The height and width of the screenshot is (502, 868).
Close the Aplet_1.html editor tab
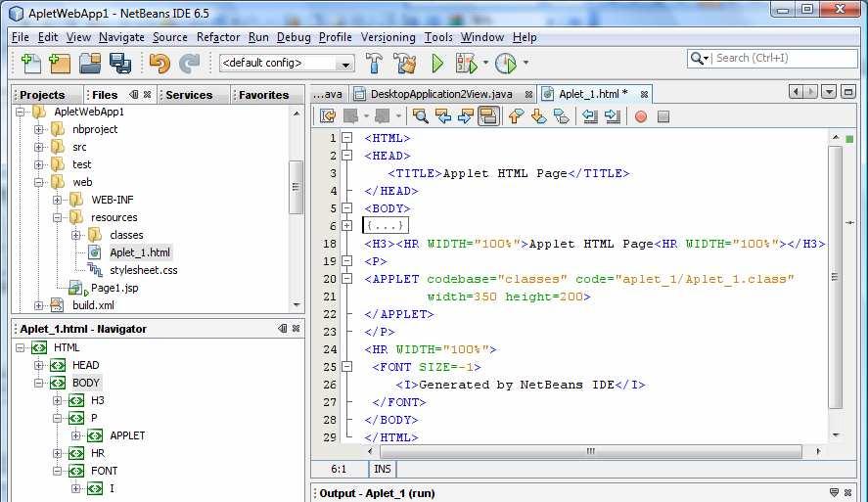[x=644, y=95]
